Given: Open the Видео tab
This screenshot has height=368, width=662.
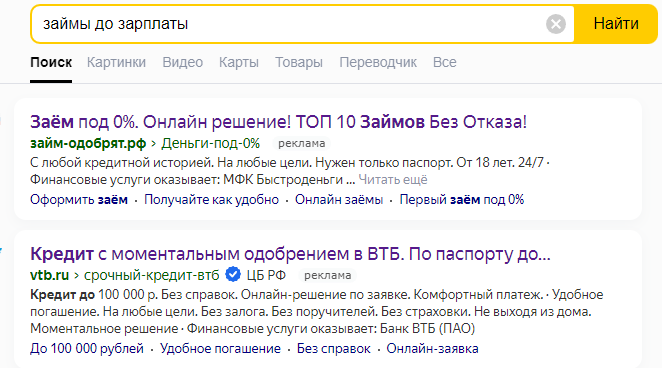Looking at the screenshot, I should click(x=182, y=62).
